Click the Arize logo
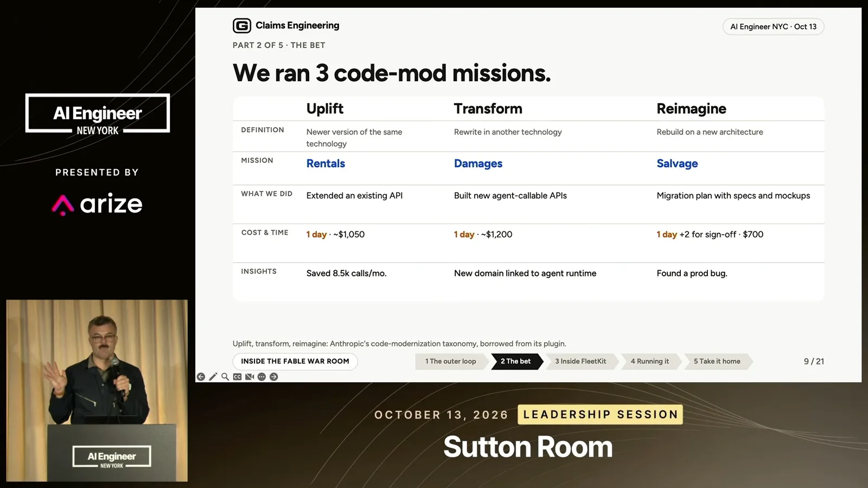 pos(97,204)
